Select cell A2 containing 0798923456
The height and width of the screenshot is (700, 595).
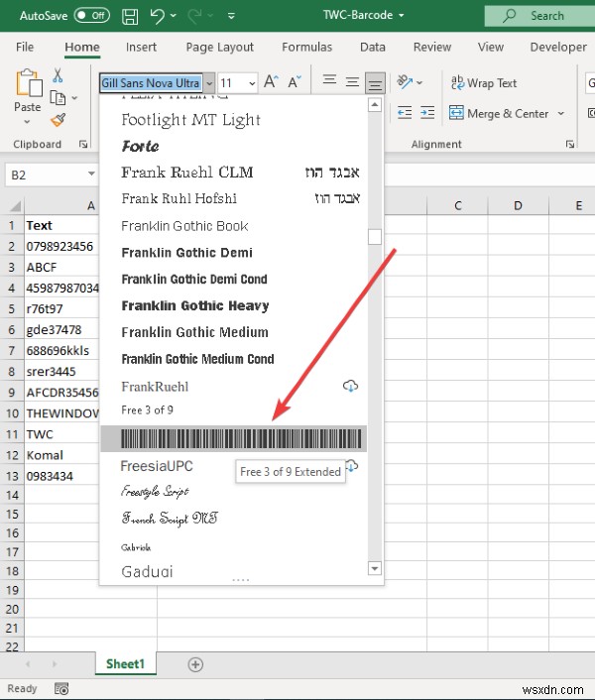click(x=61, y=247)
